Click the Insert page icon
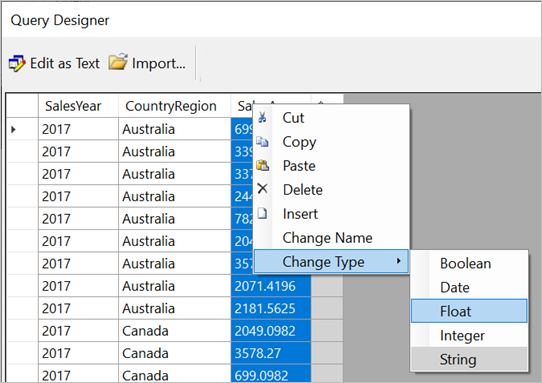The height and width of the screenshot is (383, 542). [x=262, y=213]
